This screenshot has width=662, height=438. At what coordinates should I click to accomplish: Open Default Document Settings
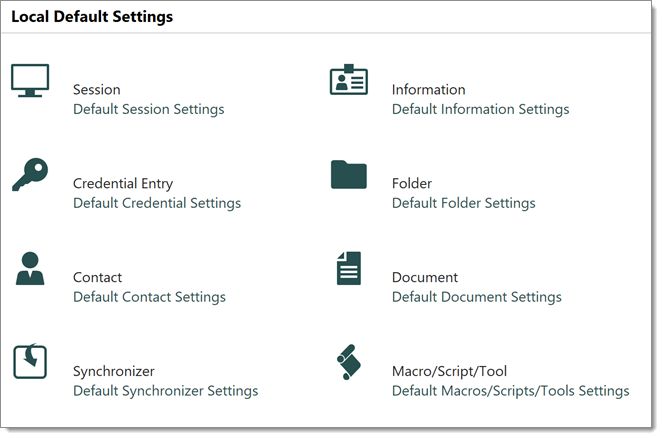[476, 297]
